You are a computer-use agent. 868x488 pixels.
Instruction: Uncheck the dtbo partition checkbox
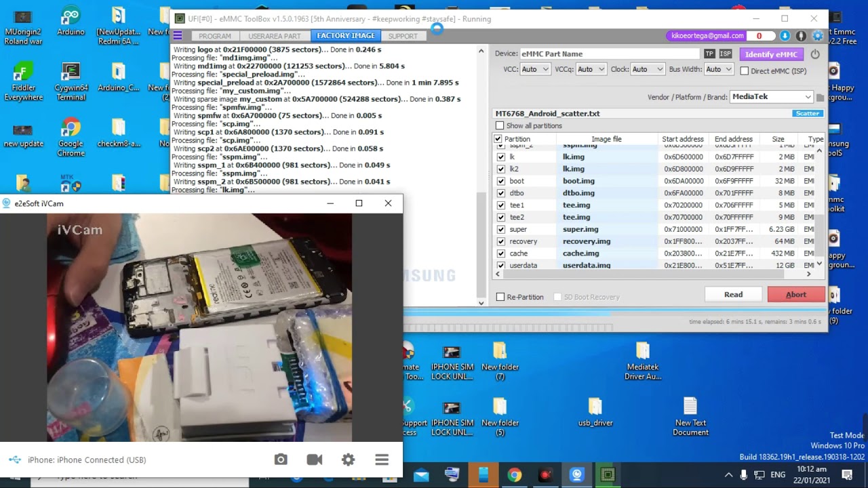point(501,193)
